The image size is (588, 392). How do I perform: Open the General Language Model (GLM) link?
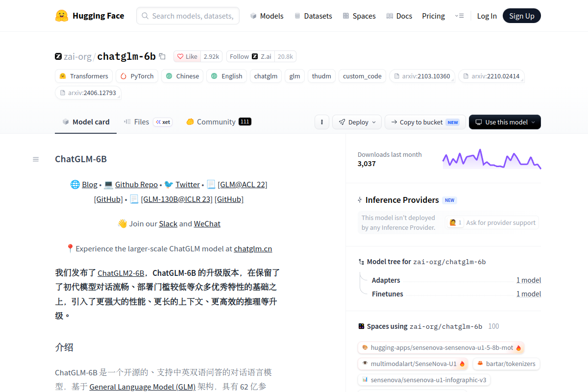point(143,387)
